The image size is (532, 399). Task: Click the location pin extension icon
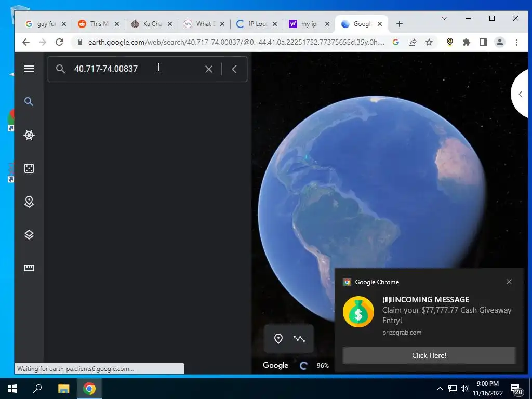[450, 42]
